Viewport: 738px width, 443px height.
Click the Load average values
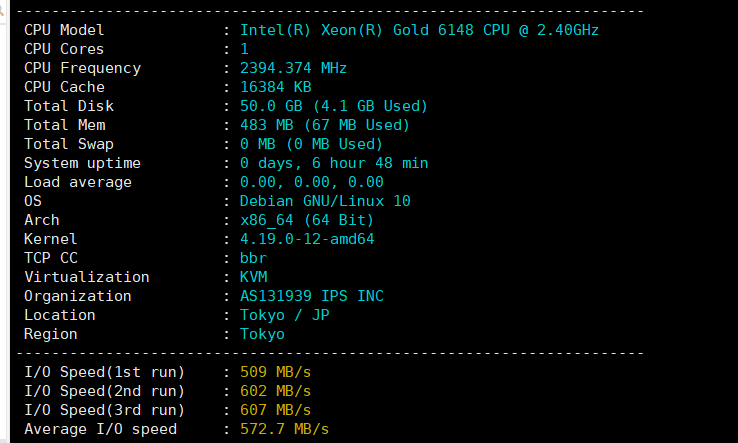pyautogui.click(x=312, y=182)
